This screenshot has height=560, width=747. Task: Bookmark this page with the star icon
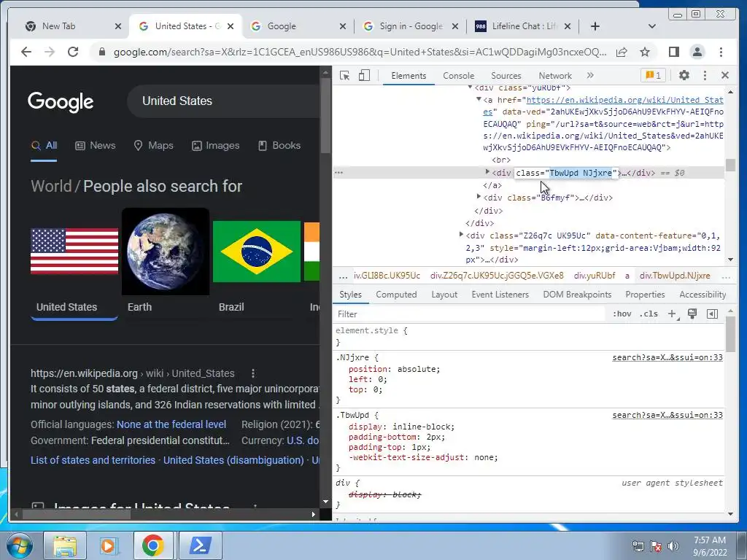coord(645,52)
